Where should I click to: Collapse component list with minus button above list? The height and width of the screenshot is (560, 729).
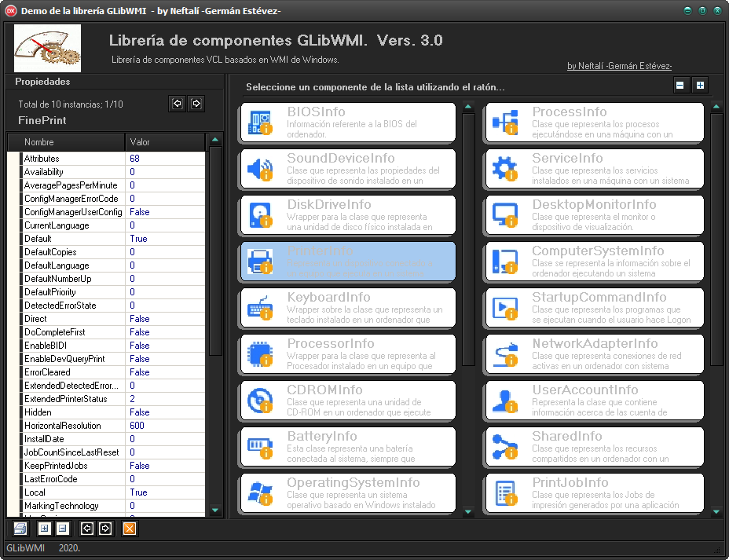(680, 86)
